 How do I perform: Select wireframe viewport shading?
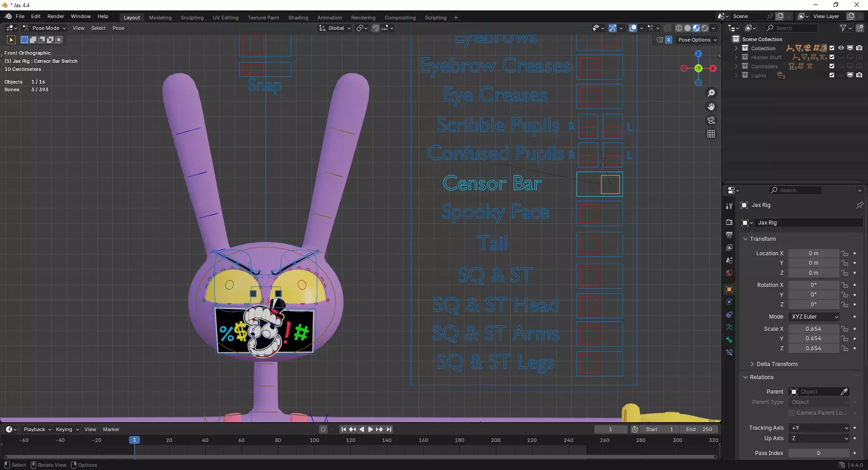679,28
